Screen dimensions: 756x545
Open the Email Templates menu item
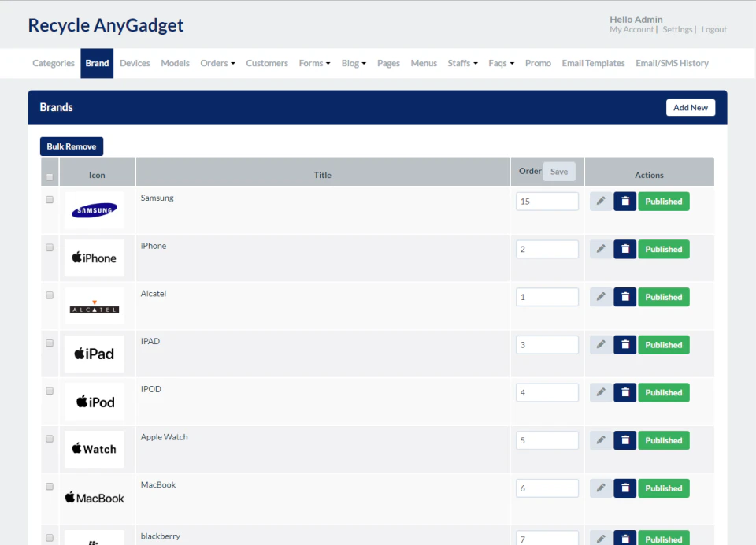(x=593, y=63)
